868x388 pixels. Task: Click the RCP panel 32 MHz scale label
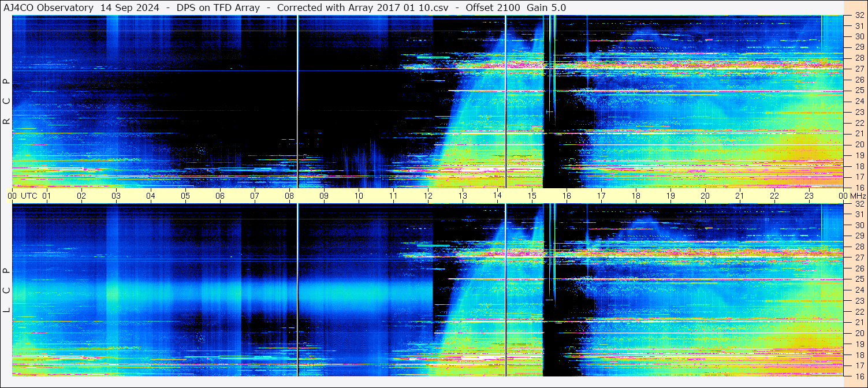pos(859,16)
